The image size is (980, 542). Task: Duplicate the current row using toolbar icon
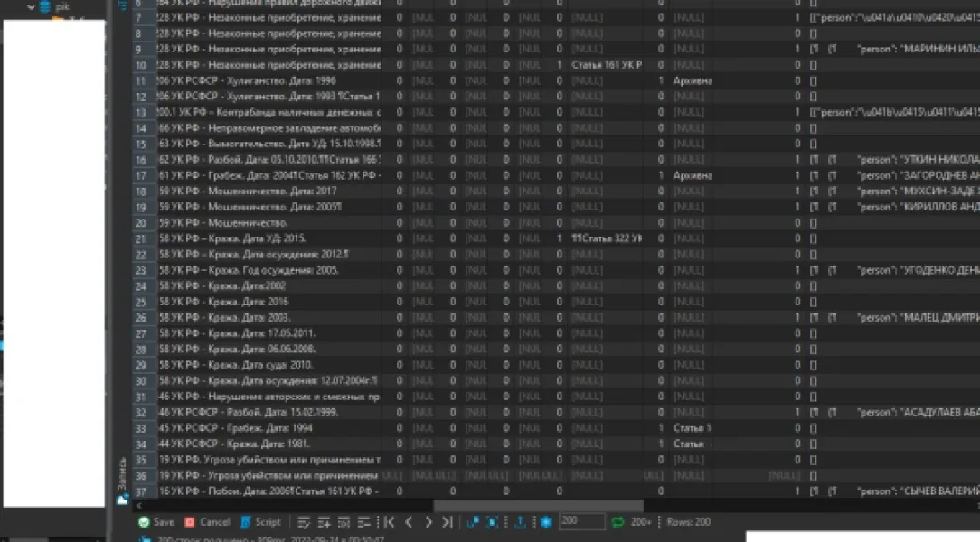344,522
